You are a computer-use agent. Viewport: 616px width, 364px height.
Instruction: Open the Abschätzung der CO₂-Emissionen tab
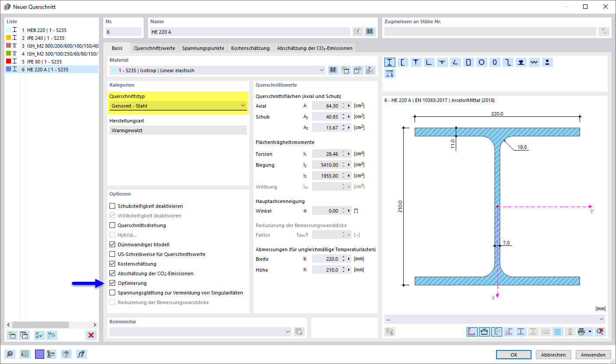314,48
